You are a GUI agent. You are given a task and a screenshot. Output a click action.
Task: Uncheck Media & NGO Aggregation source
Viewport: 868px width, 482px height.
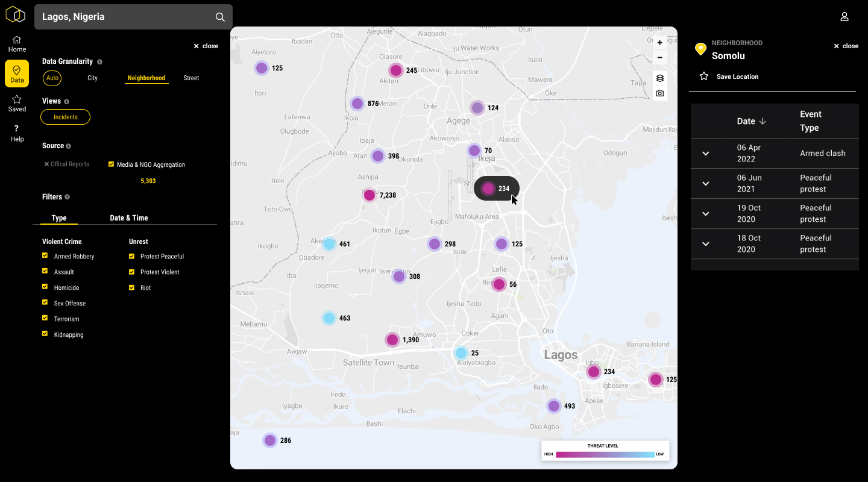point(111,164)
